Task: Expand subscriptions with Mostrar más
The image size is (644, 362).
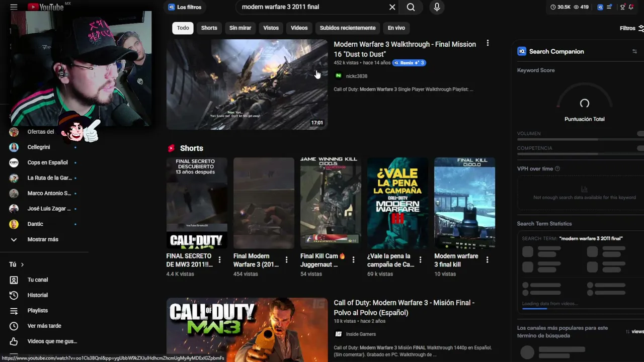Action: pos(42,239)
